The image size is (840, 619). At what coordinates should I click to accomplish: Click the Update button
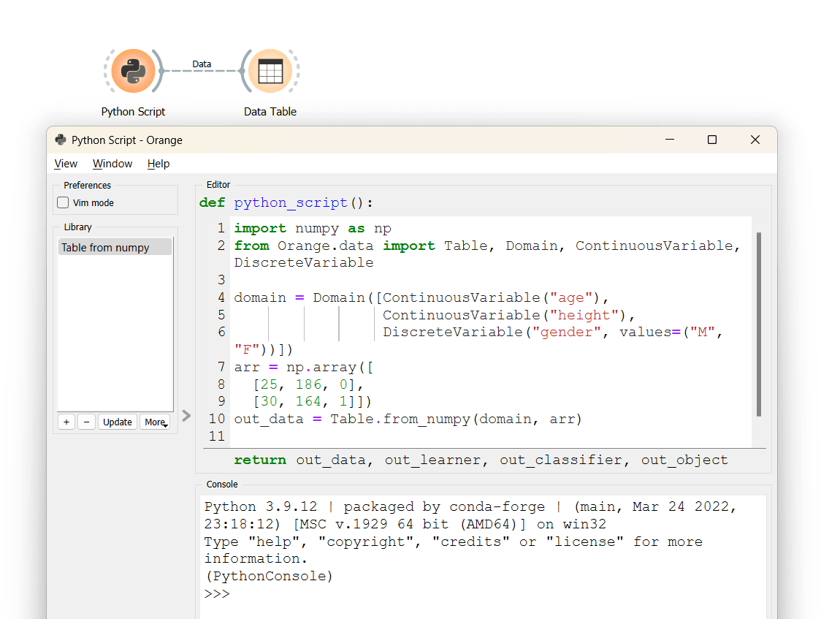118,422
